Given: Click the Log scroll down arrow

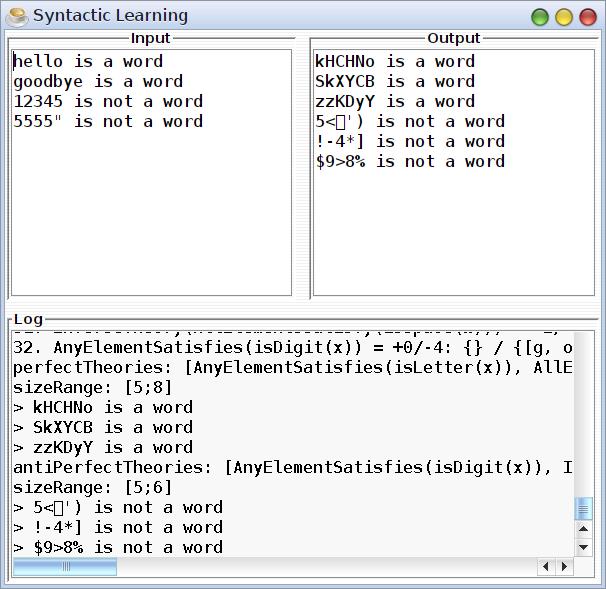Looking at the screenshot, I should coord(584,547).
